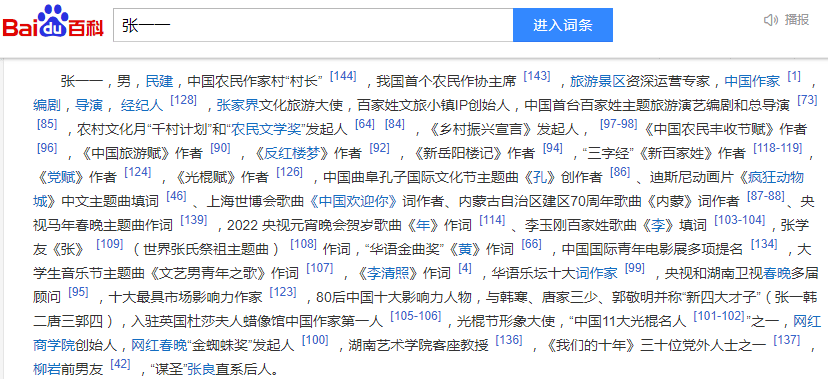
Task: Click citation [42] after 柳岩前男友
Action: pyautogui.click(x=120, y=364)
